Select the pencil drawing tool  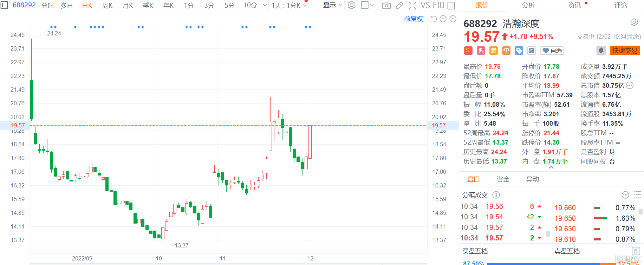coord(399,5)
